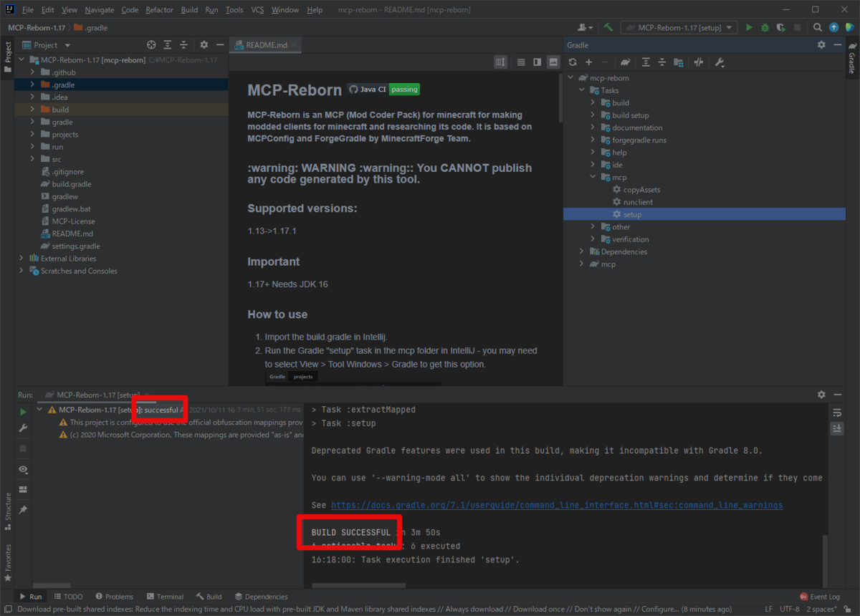
Task: Click the Build Project hammer icon
Action: tap(608, 27)
